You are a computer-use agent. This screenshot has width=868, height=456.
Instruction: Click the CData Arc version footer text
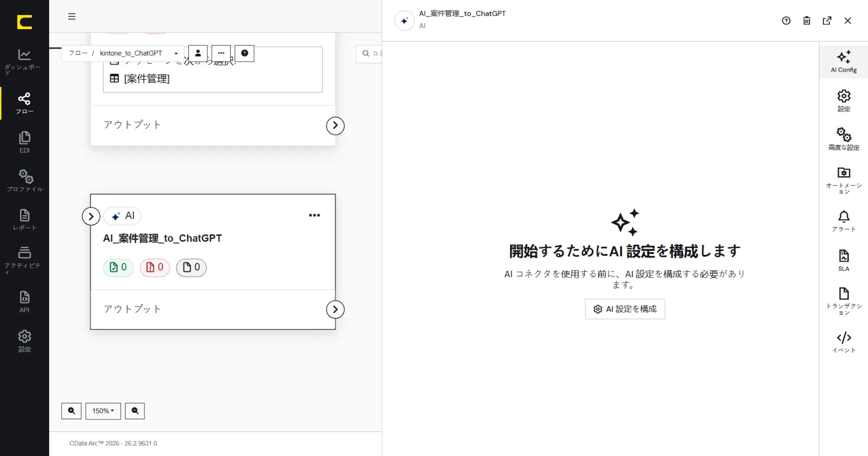pyautogui.click(x=113, y=443)
